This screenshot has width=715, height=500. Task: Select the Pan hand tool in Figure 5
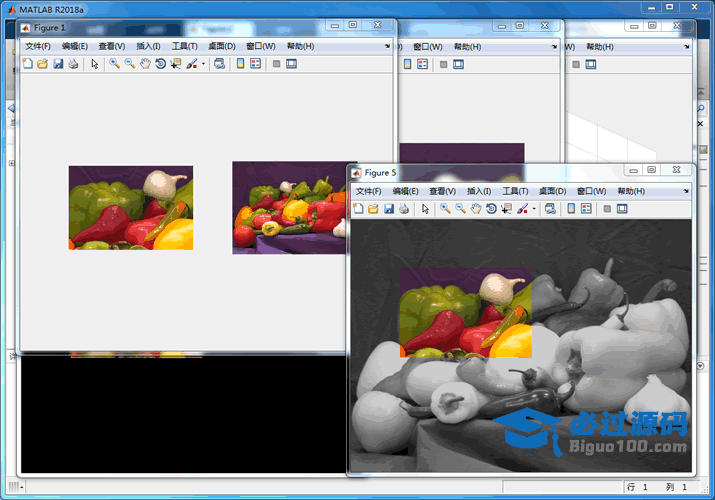477,209
